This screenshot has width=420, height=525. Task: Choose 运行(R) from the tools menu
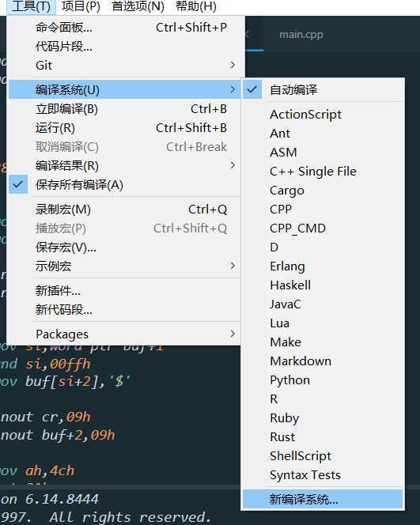[x=125, y=128]
